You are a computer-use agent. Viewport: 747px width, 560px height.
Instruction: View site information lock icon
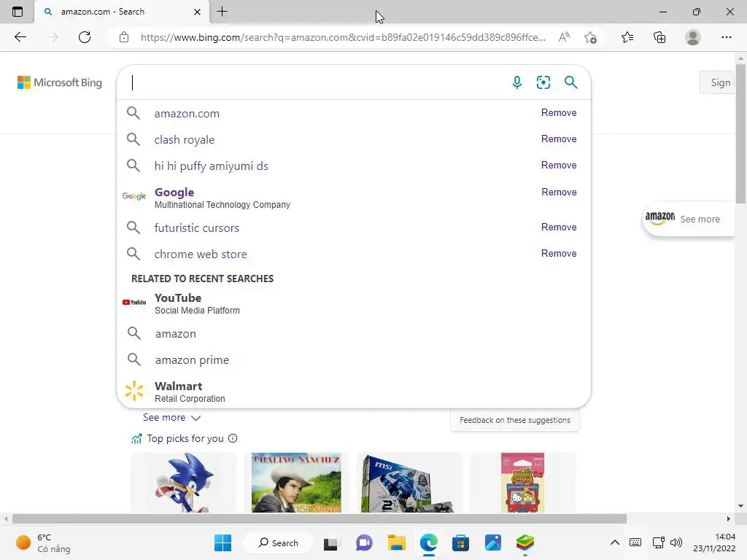tap(124, 37)
